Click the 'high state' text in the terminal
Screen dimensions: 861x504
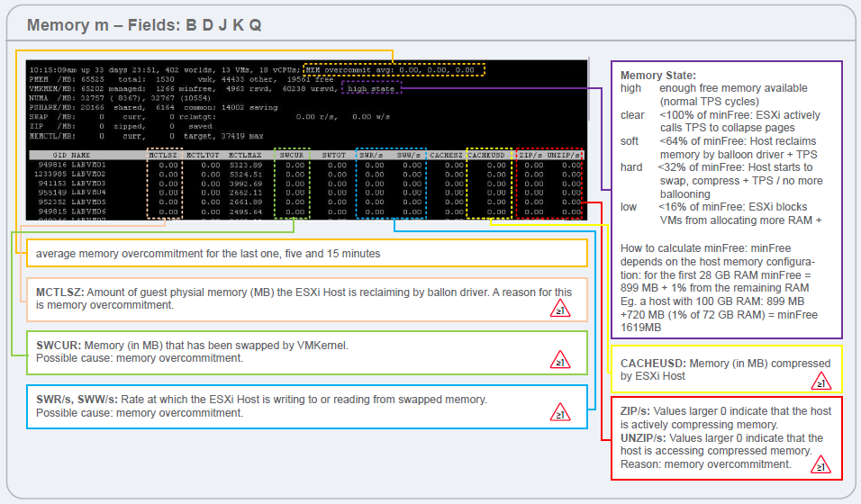coord(371,88)
